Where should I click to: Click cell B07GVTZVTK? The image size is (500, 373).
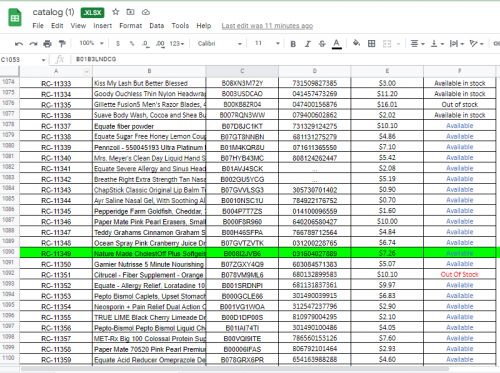242,243
